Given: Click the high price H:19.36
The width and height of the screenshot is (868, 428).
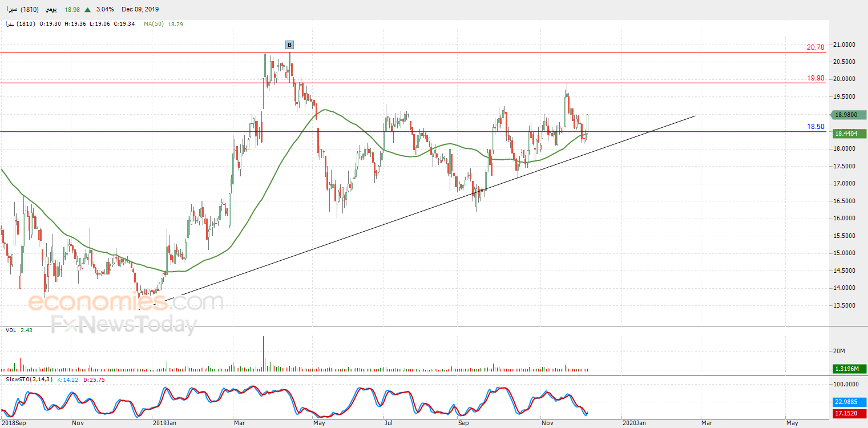Looking at the screenshot, I should coord(75,24).
